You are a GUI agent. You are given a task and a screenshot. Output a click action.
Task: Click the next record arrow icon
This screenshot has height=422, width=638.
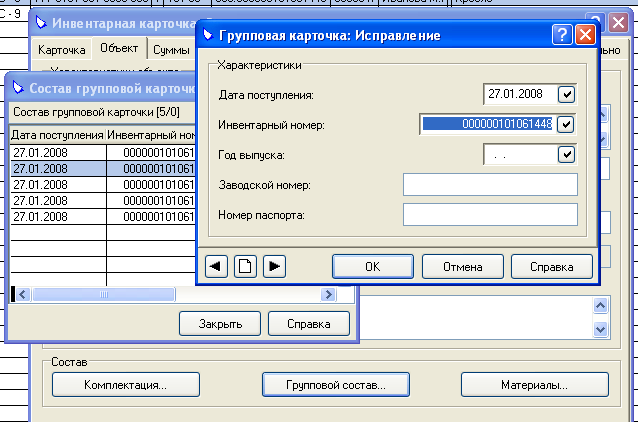click(x=274, y=266)
